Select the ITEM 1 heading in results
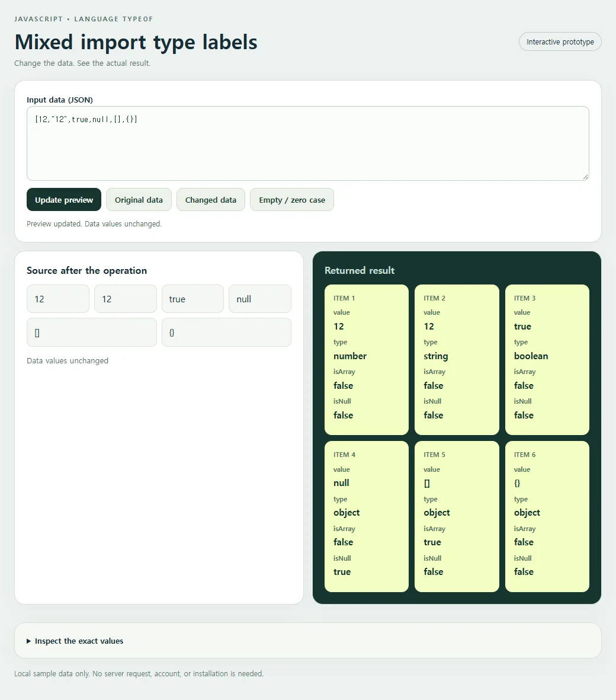Image resolution: width=616 pixels, height=700 pixels. tap(344, 298)
